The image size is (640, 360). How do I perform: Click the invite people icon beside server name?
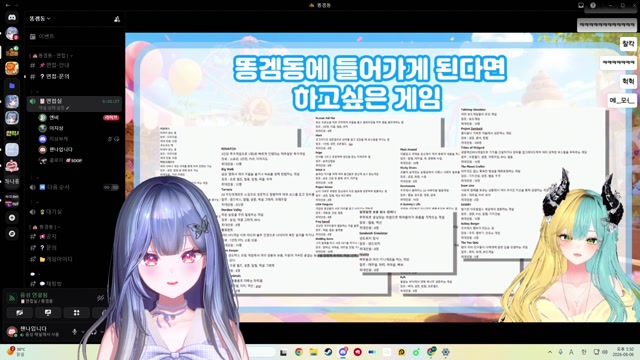[117, 19]
